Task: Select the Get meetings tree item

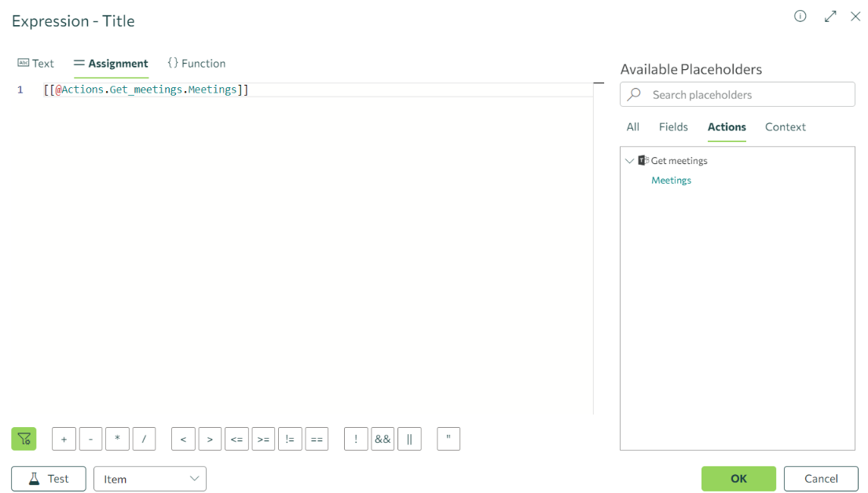Action: [x=679, y=160]
